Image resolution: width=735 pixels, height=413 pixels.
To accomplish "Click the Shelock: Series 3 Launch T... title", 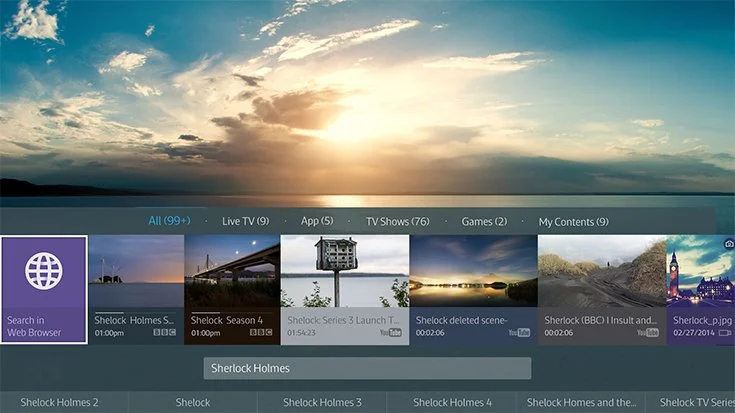I will tap(343, 320).
